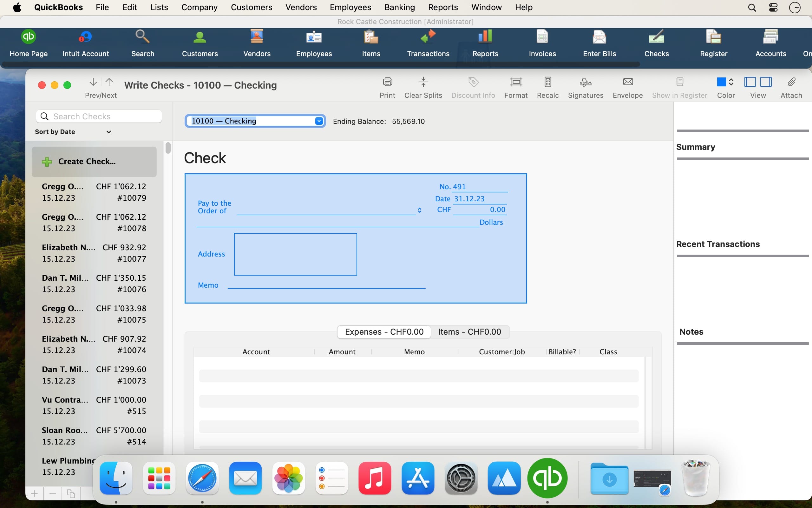Viewport: 812px width, 508px height.
Task: Open the Color chooser arrows
Action: click(x=731, y=82)
